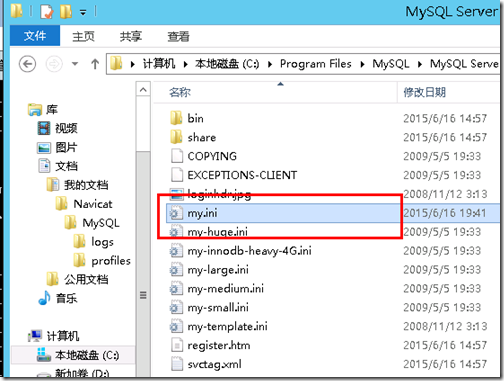504x381 pixels.
Task: Click the Forward navigation arrow
Action: (54, 64)
